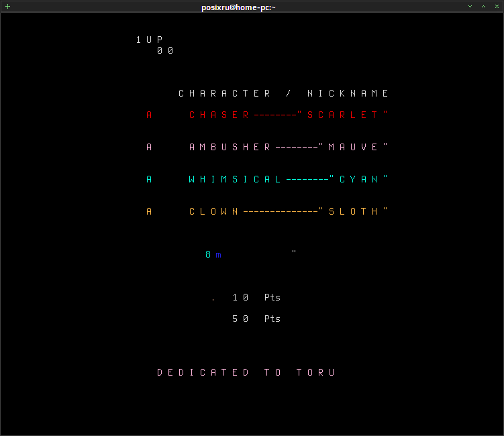Click the red CHASER character name
The width and height of the screenshot is (504, 436).
click(219, 115)
